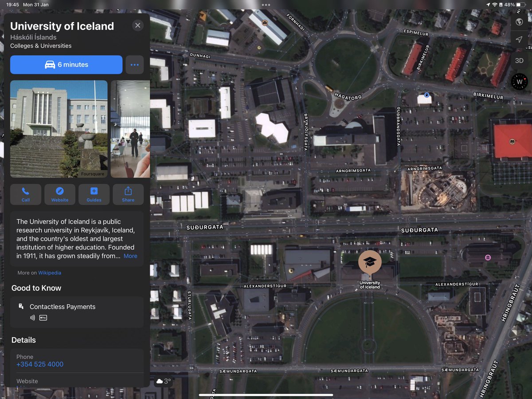Tap the clock showing 19:45
This screenshot has width=532, height=399.
click(12, 4)
